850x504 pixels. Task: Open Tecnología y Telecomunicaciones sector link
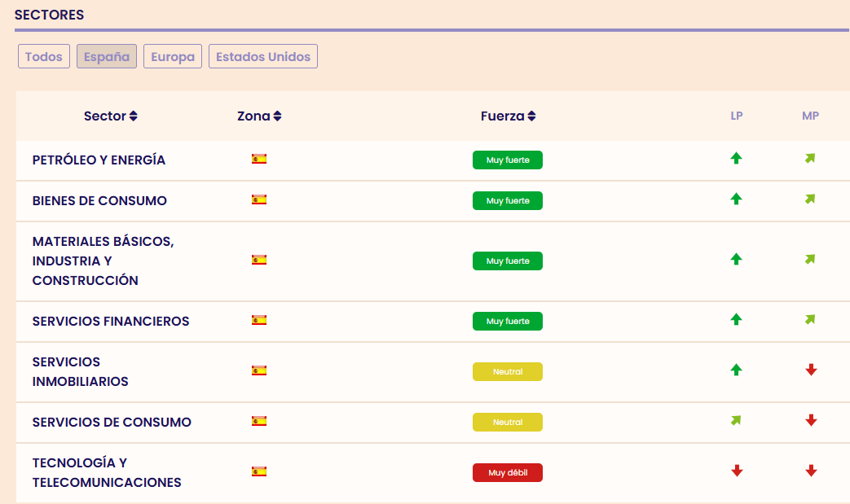tap(106, 472)
